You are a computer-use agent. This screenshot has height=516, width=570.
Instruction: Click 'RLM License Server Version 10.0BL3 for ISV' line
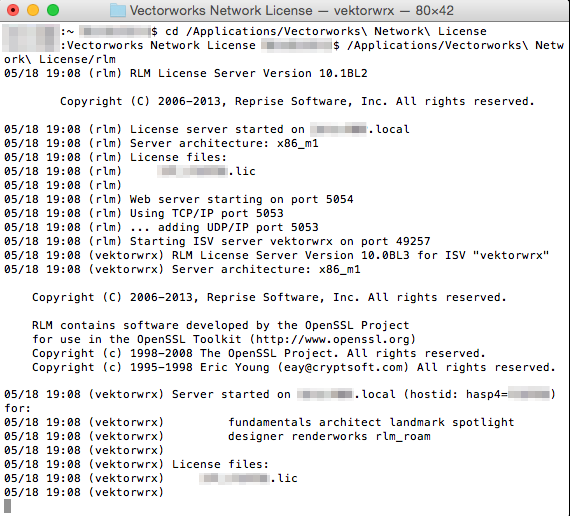click(x=276, y=255)
